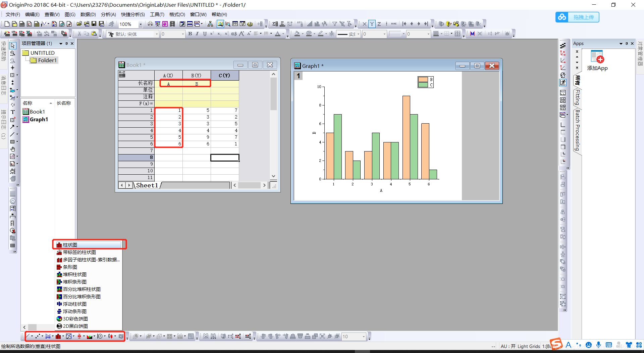Toggle Bold text formatting
This screenshot has width=644, height=353.
pos(190,34)
